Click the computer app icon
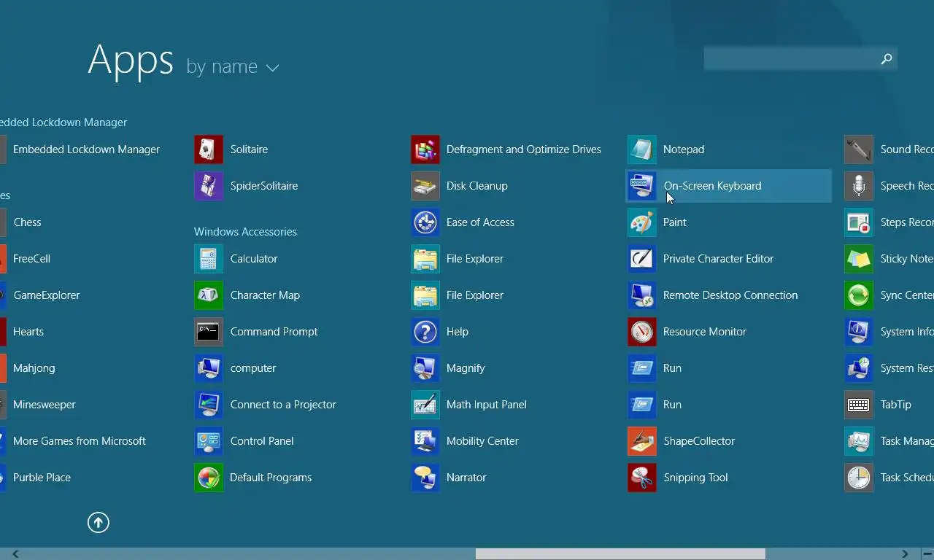The image size is (934, 560). (209, 368)
